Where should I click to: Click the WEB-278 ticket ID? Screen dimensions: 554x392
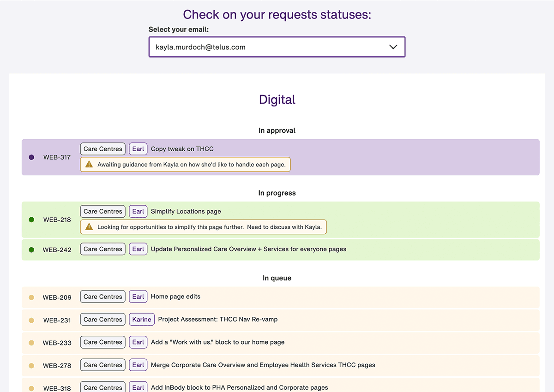pyautogui.click(x=57, y=366)
